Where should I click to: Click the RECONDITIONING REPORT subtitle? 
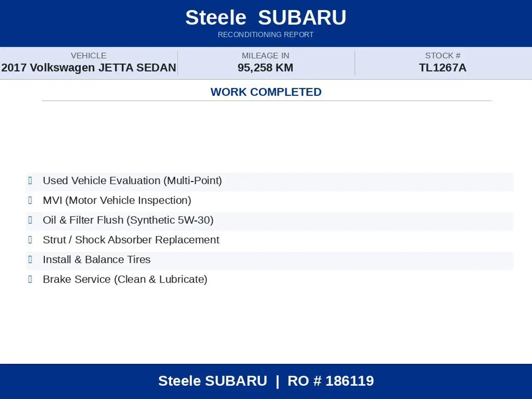click(x=266, y=34)
